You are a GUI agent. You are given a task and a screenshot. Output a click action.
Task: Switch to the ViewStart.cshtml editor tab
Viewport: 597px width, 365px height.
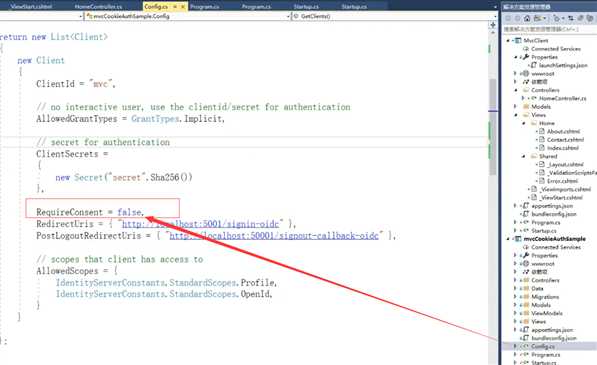[x=31, y=6]
